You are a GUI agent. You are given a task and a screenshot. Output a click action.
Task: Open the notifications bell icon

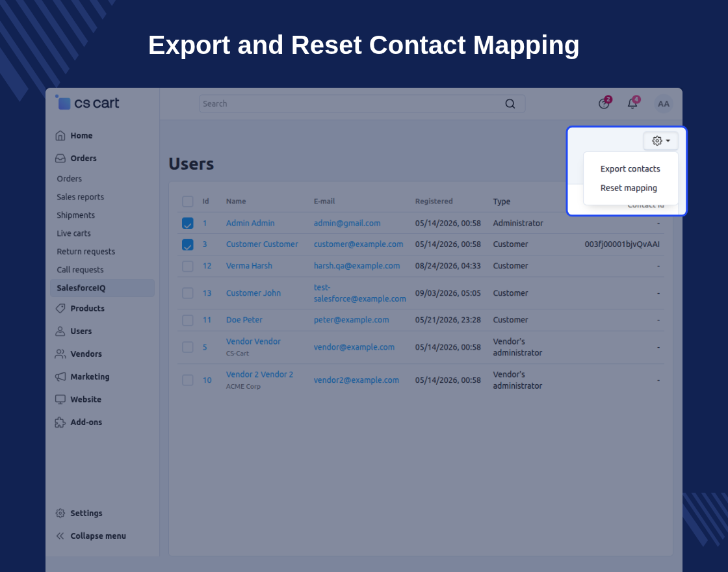click(632, 103)
